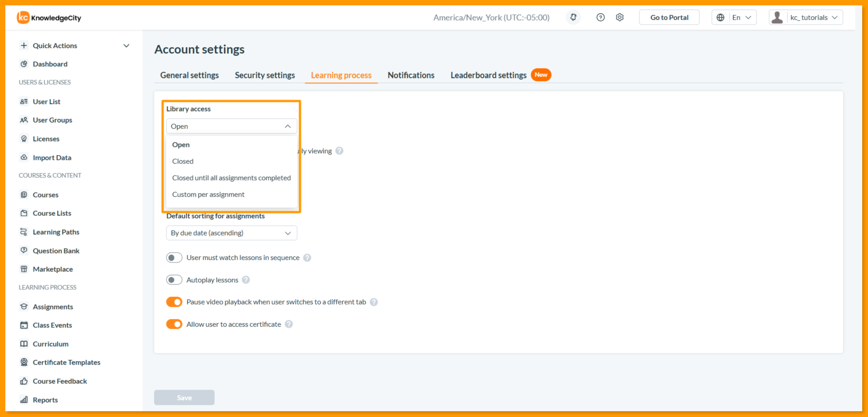This screenshot has height=417, width=868.
Task: Click the Marketplace store icon
Action: 24,269
